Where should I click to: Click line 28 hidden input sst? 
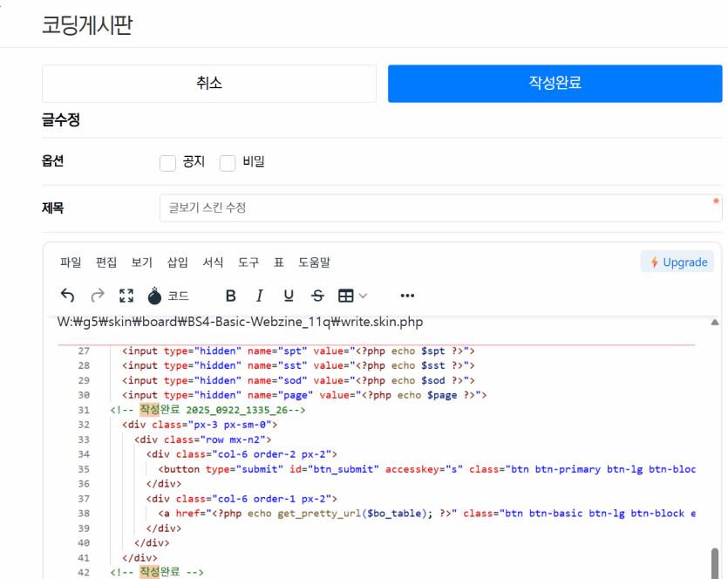point(298,366)
